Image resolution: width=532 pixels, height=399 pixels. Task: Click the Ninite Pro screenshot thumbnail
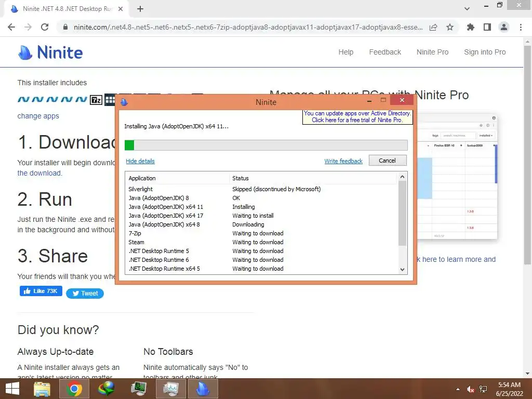tap(457, 177)
